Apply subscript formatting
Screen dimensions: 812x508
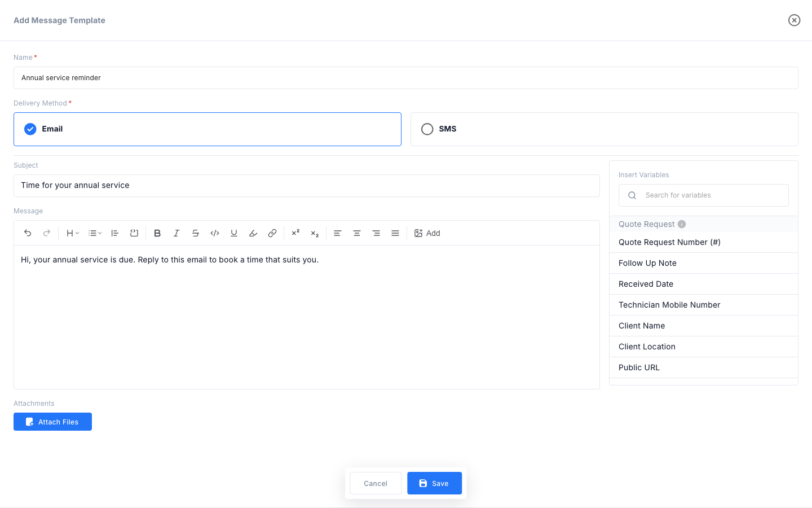click(315, 233)
